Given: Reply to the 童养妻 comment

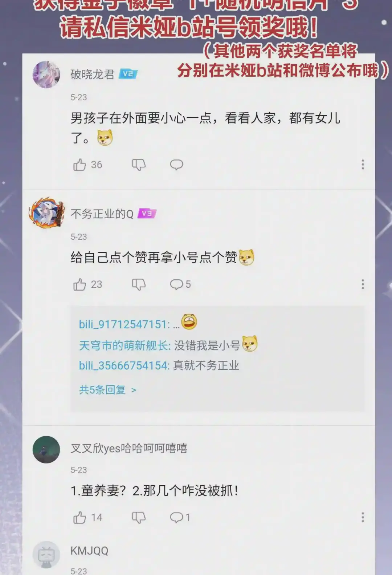Looking at the screenshot, I should (x=180, y=518).
